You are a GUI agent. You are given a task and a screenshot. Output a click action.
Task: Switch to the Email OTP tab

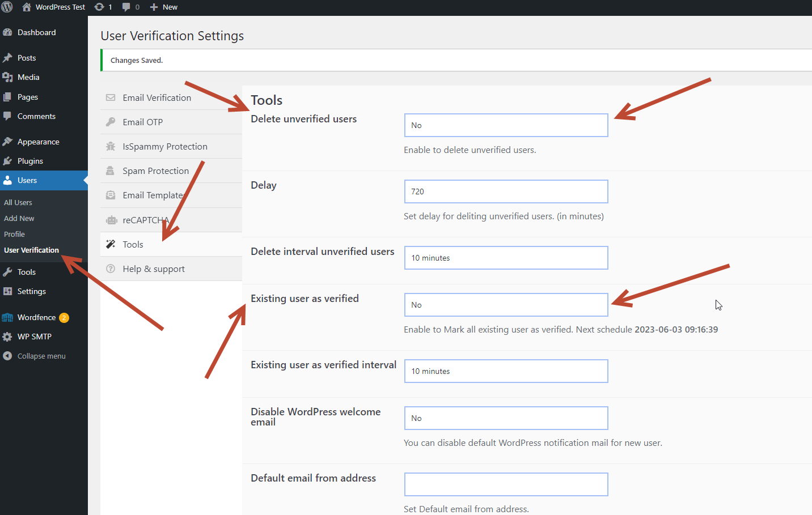pos(171,122)
